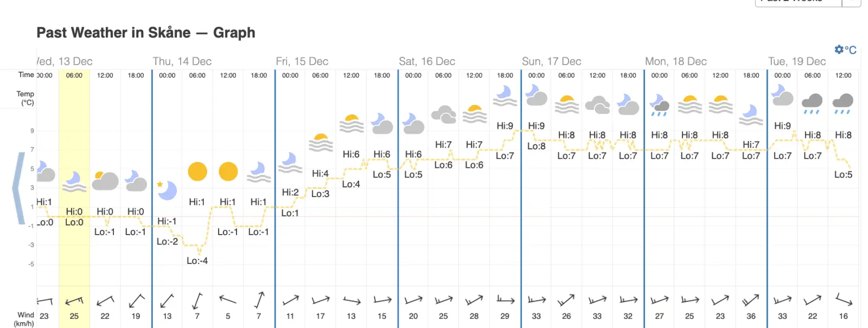Click the rain cloud icon at Tuesday 12:00
This screenshot has width=868, height=328.
(x=843, y=103)
